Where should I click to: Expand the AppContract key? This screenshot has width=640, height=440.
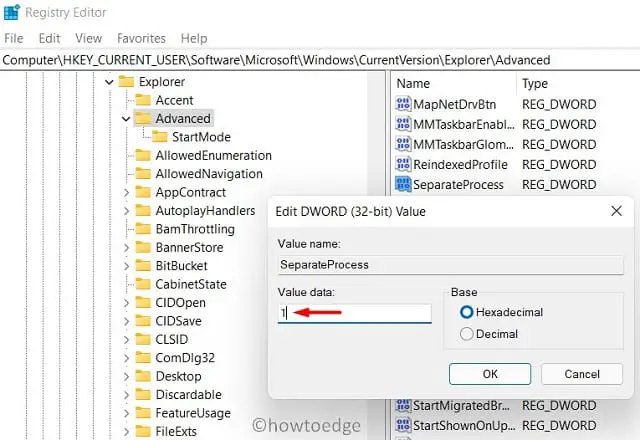coord(126,192)
